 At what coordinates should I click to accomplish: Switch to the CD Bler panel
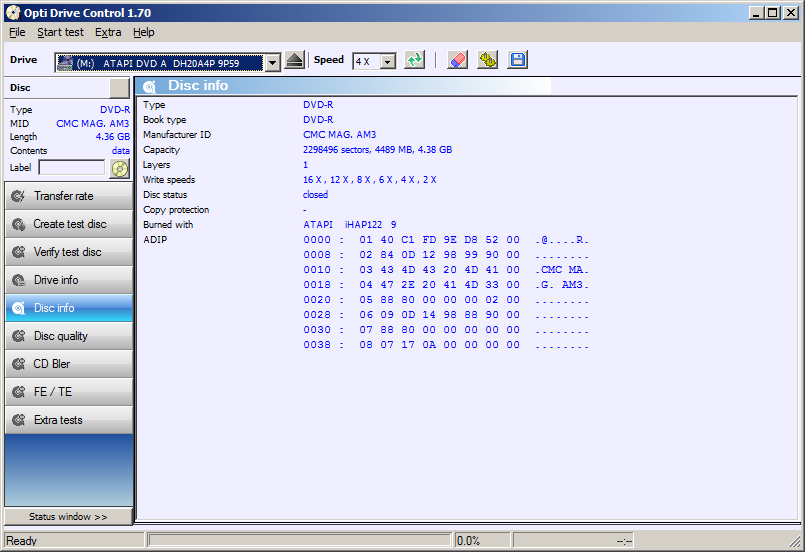point(69,364)
